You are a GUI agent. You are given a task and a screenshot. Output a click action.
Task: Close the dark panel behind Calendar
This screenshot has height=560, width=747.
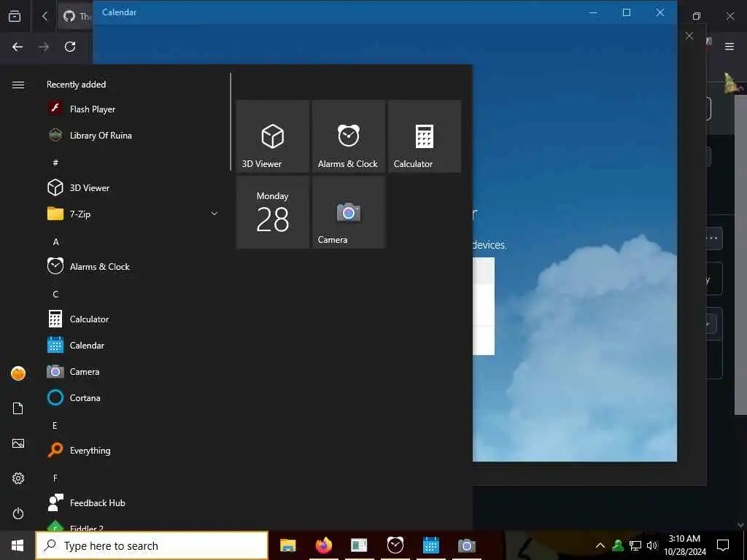pos(689,36)
